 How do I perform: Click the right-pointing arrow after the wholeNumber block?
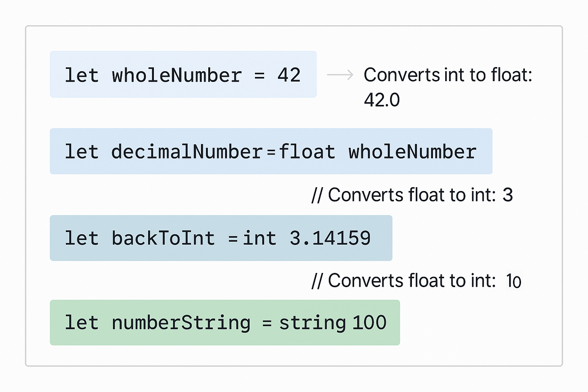click(340, 75)
